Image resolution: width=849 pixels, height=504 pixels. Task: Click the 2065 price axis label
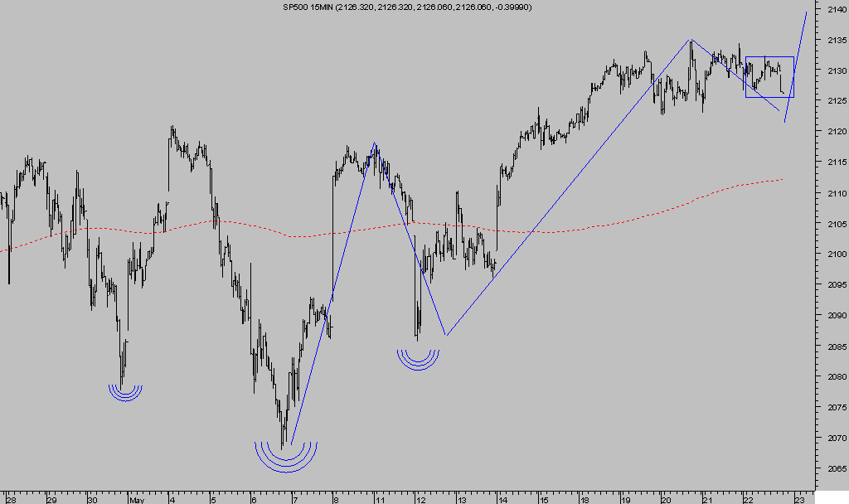(x=832, y=469)
